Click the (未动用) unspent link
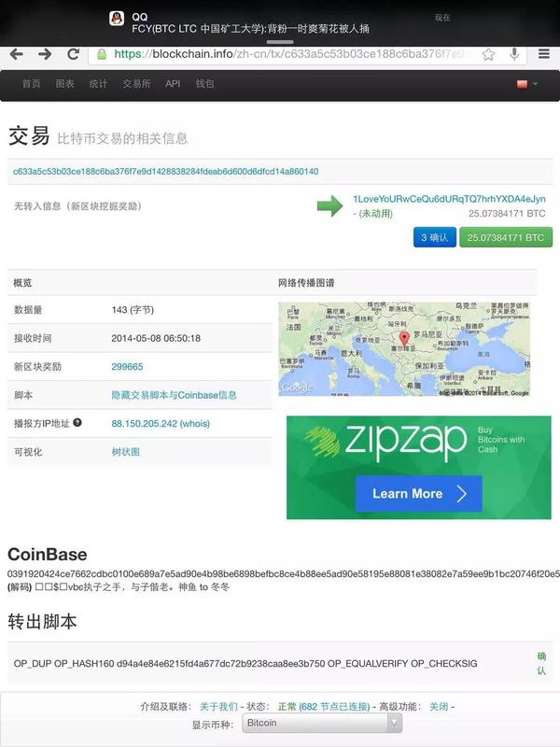This screenshot has height=747, width=560. coord(376,214)
